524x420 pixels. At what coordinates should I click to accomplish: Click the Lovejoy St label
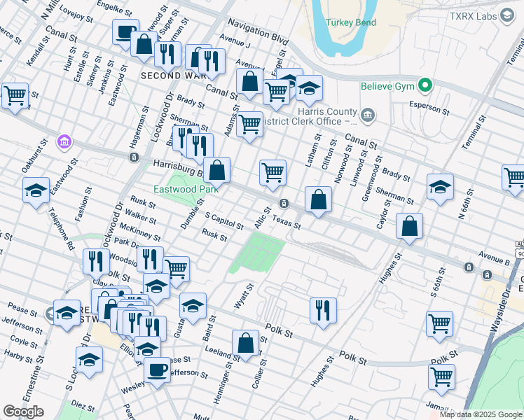click(76, 14)
